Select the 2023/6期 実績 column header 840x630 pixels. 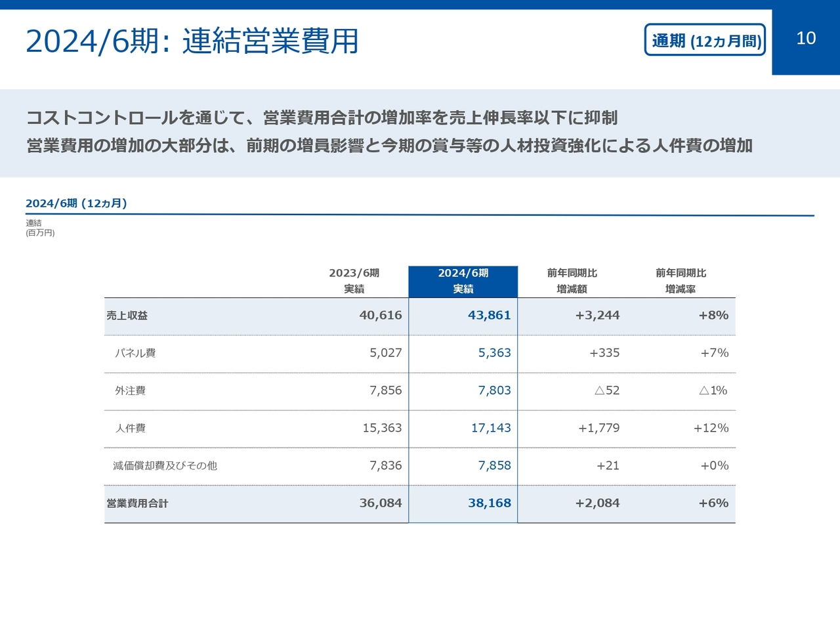[x=354, y=281]
